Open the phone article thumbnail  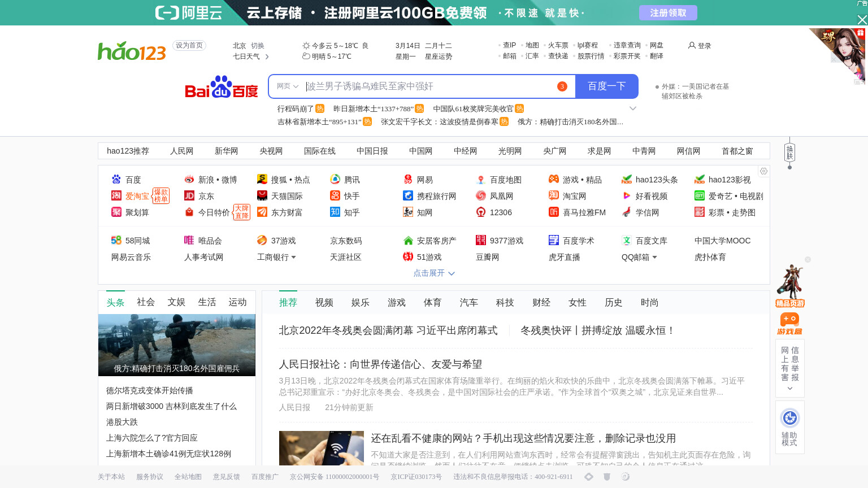[322, 448]
